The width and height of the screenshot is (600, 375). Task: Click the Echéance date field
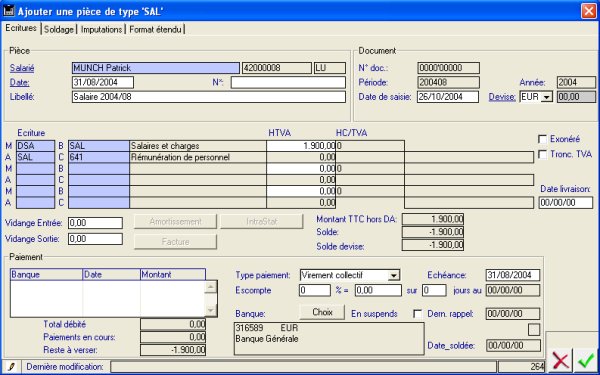(x=513, y=275)
